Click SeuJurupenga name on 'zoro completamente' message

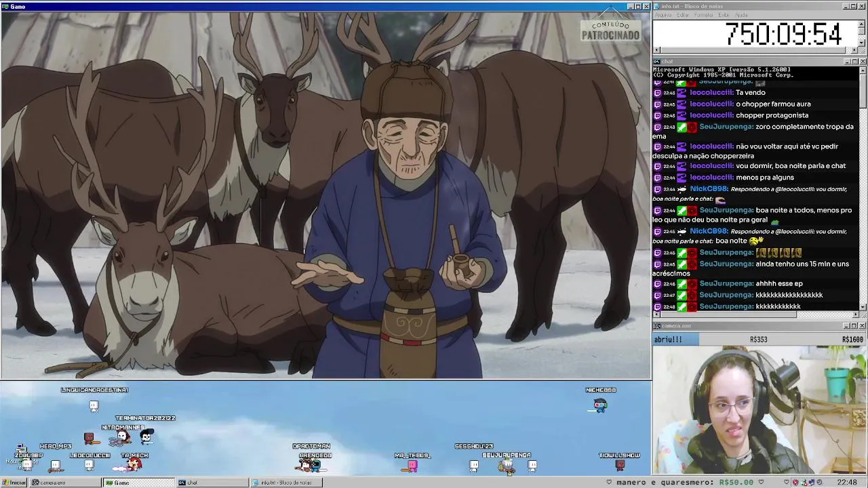(x=726, y=127)
